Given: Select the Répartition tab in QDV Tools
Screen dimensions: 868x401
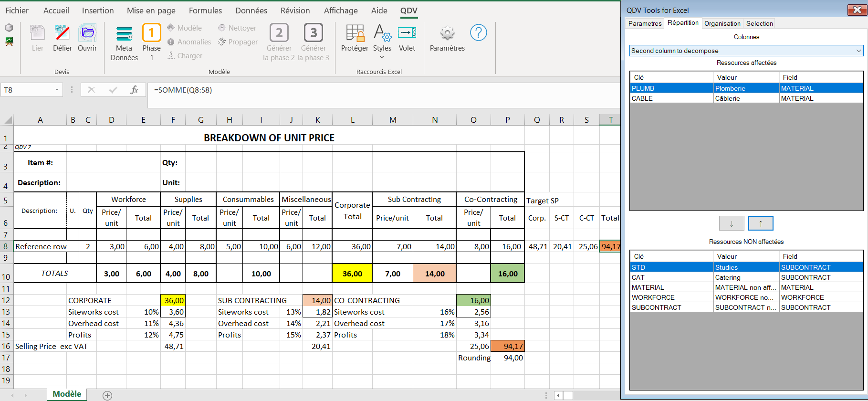Looking at the screenshot, I should 683,23.
